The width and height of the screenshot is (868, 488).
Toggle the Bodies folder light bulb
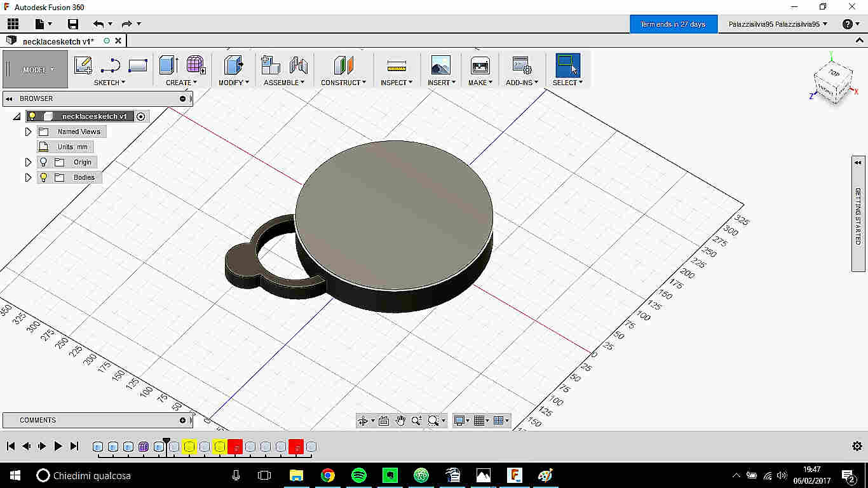(x=43, y=177)
